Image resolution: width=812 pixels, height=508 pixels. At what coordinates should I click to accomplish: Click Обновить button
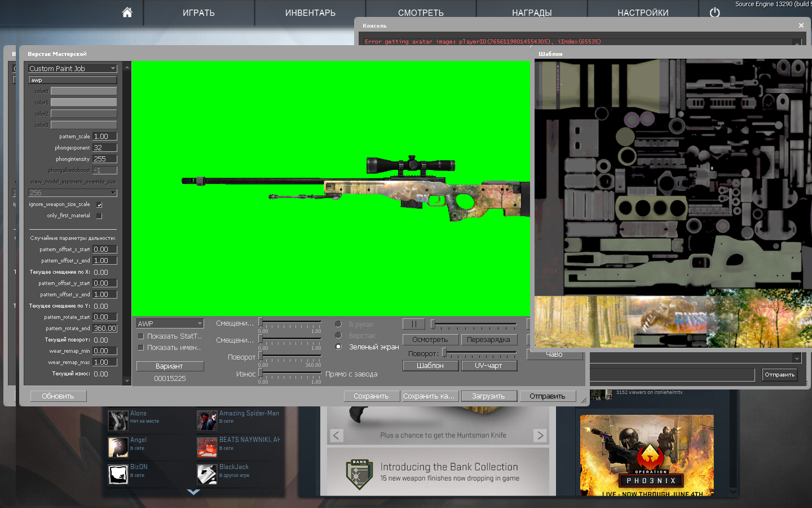pos(58,396)
